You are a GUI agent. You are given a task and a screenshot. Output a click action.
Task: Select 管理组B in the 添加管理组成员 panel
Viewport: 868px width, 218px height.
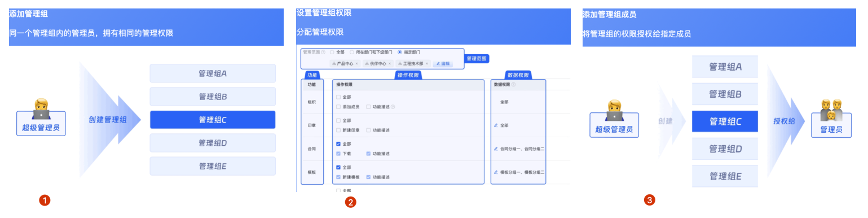pos(725,94)
